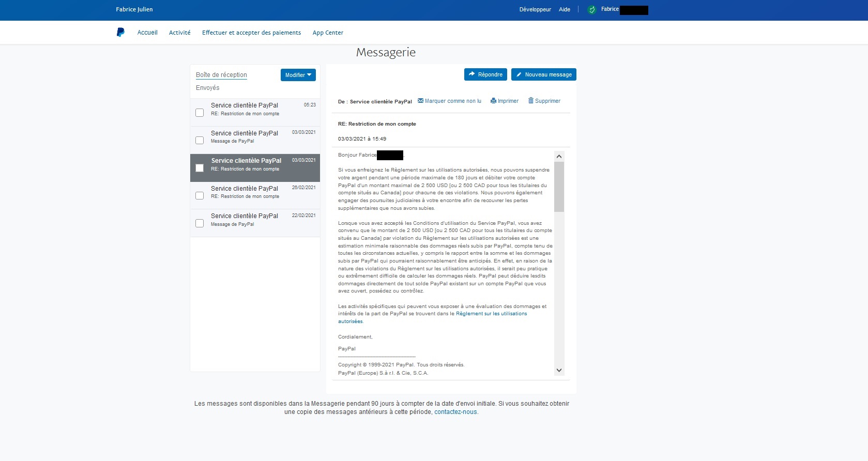The height and width of the screenshot is (461, 868).
Task: Click the contactez-nous link
Action: pyautogui.click(x=455, y=412)
